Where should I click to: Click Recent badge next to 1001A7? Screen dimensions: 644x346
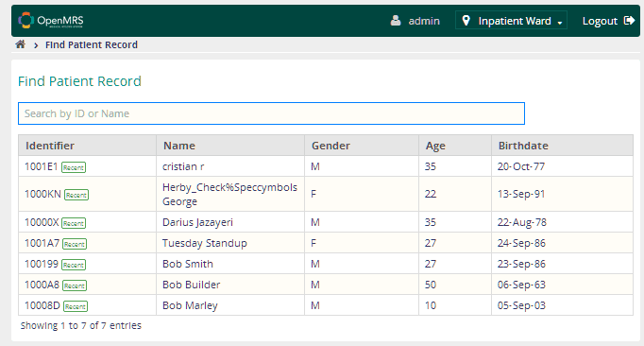click(75, 244)
